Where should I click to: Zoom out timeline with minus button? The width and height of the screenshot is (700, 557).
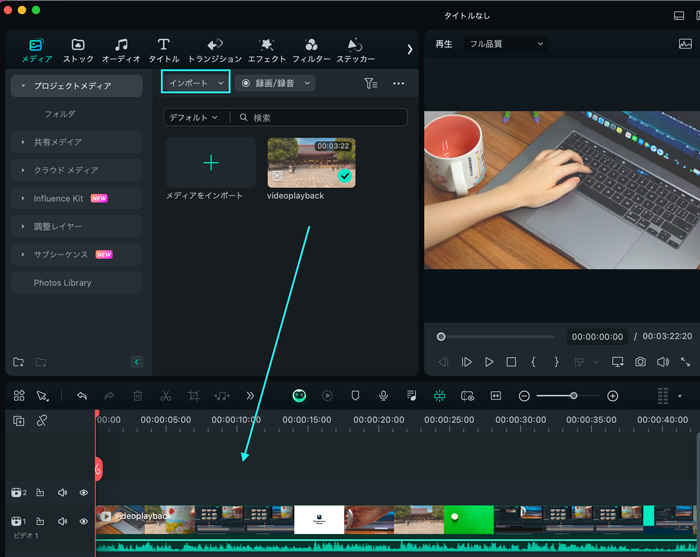[524, 396]
